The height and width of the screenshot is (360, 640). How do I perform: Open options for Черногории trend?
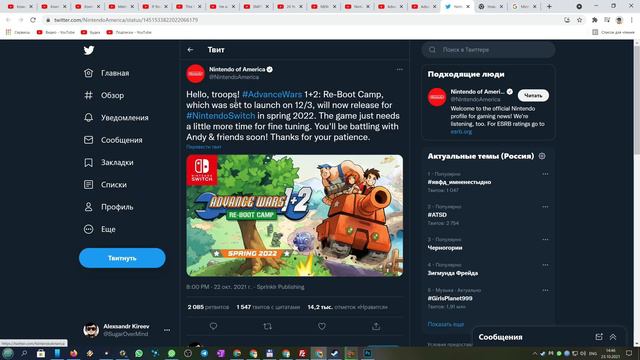545,240
